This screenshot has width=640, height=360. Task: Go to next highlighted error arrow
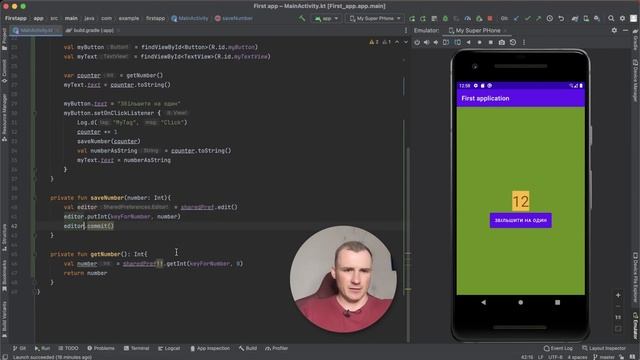405,42
